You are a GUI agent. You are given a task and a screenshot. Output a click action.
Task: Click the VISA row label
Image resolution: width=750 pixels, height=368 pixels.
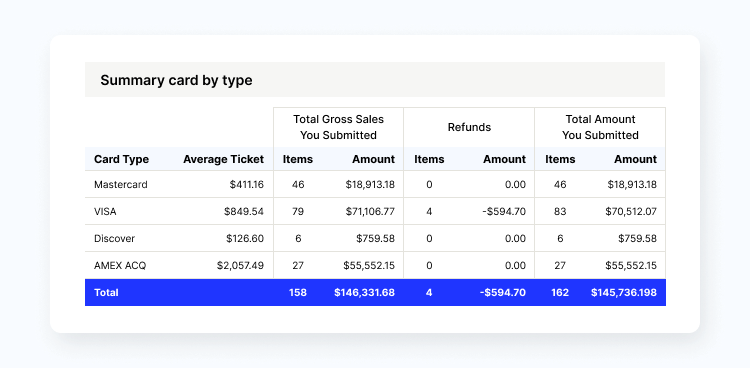pos(105,211)
